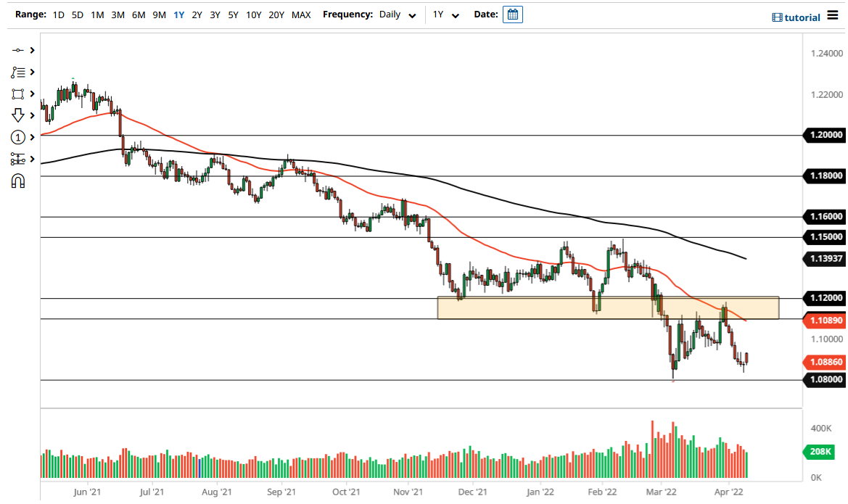This screenshot has width=848, height=504.
Task: Select the trend line drawing tool
Action: [x=18, y=50]
